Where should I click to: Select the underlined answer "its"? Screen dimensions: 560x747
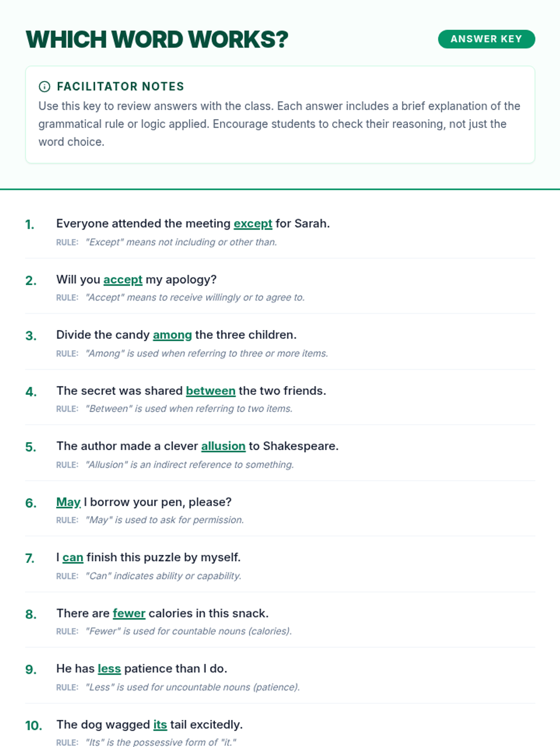pos(160,725)
